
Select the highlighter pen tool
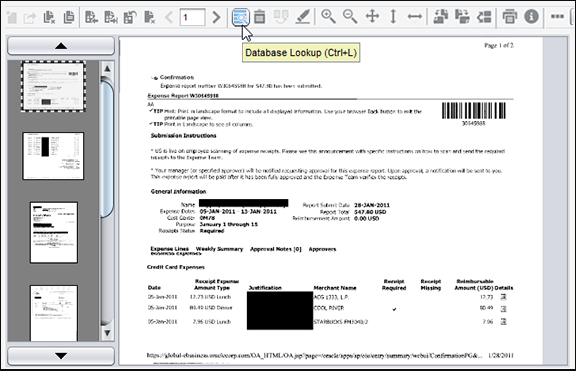pyautogui.click(x=303, y=17)
